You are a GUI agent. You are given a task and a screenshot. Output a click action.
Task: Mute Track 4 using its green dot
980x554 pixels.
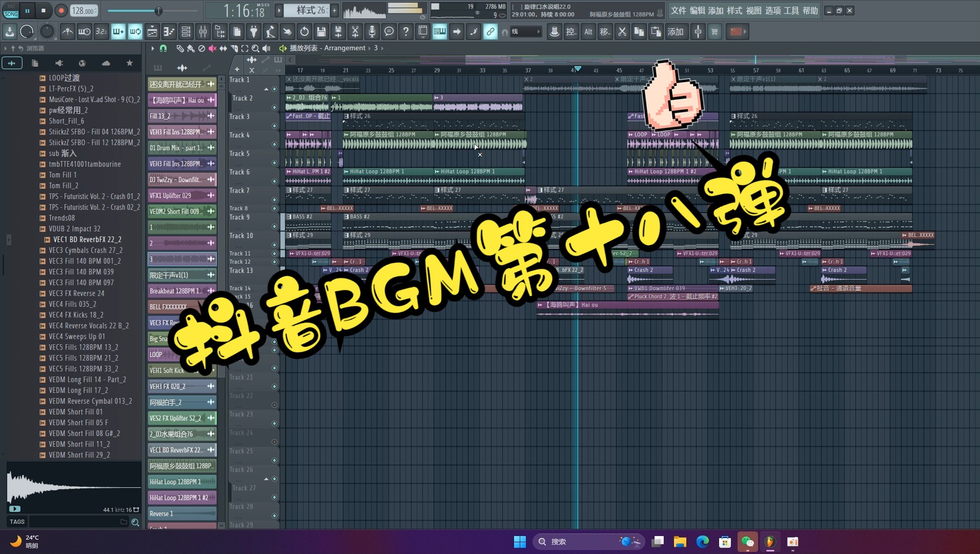[274, 144]
